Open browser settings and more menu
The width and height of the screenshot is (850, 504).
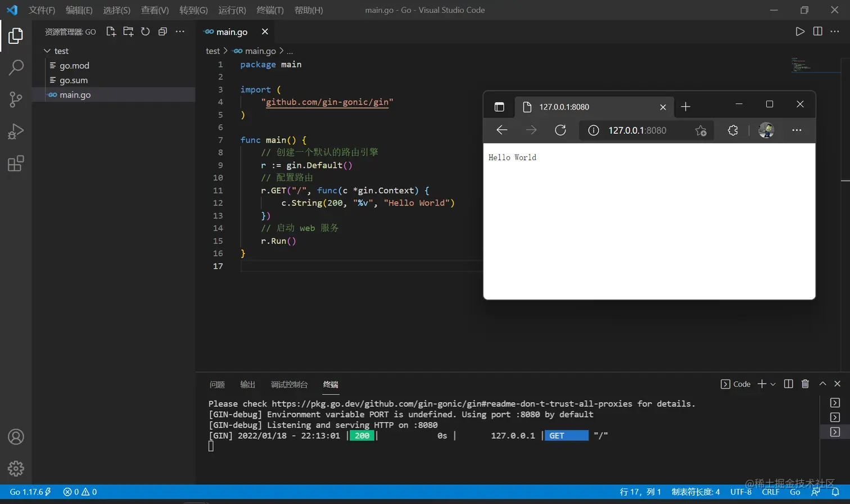797,130
